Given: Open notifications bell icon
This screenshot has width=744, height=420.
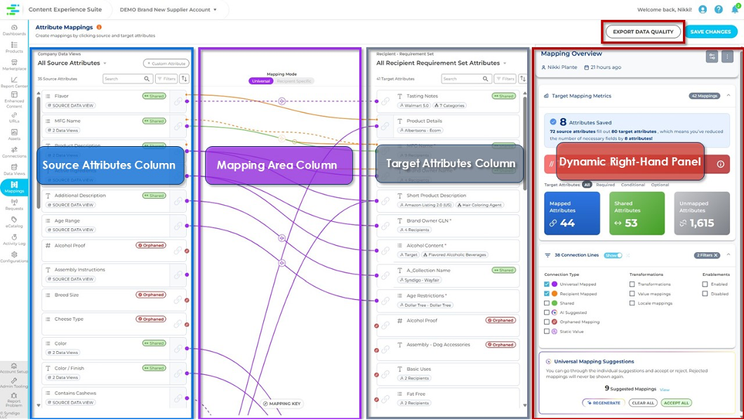Looking at the screenshot, I should pos(735,9).
